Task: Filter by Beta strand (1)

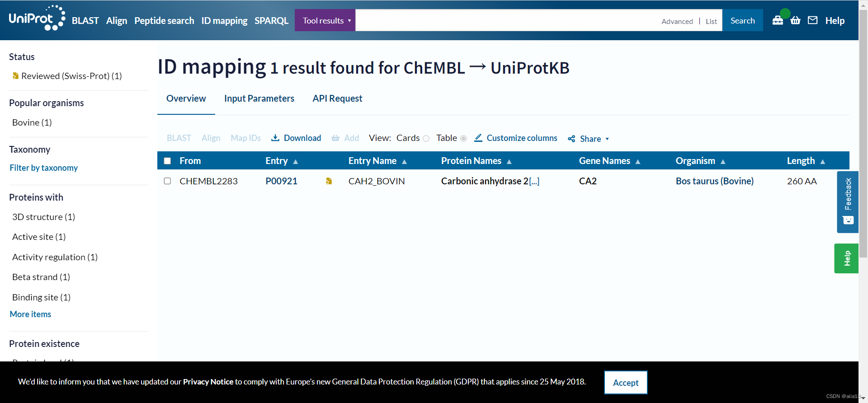Action: coord(41,277)
